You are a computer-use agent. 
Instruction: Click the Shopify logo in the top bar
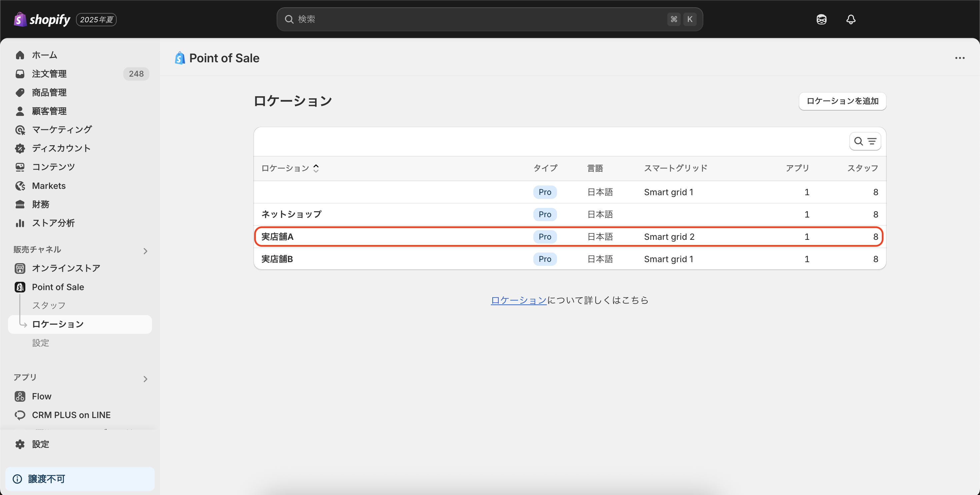pyautogui.click(x=42, y=19)
